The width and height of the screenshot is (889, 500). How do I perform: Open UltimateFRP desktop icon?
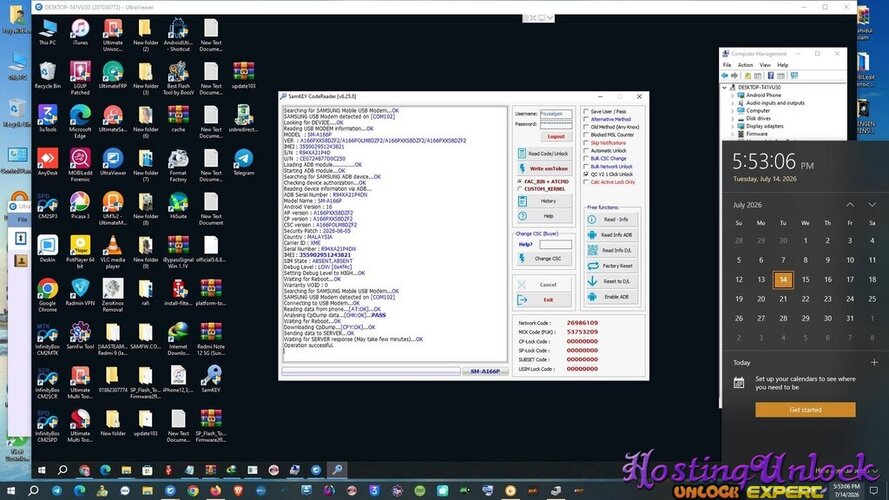(113, 76)
